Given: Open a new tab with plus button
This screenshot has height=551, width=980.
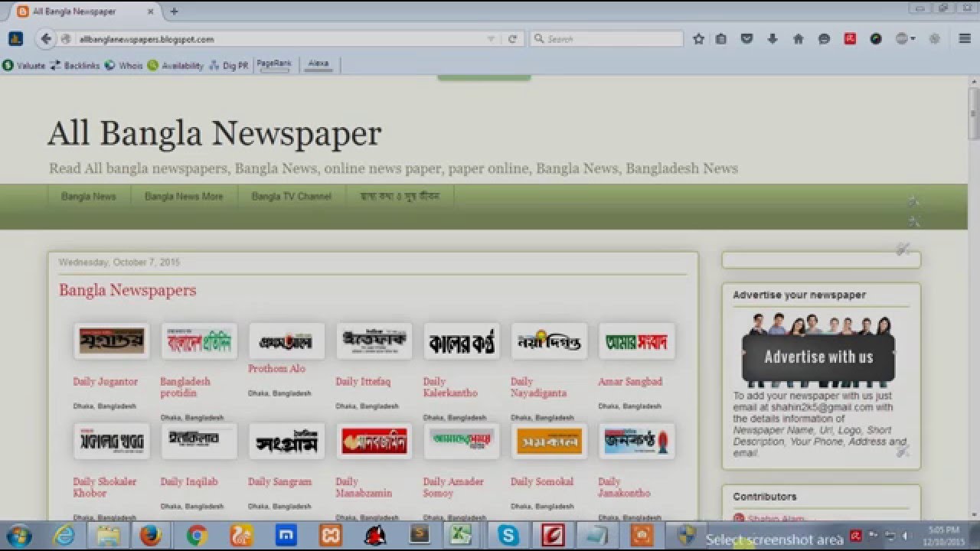Looking at the screenshot, I should pos(174,11).
